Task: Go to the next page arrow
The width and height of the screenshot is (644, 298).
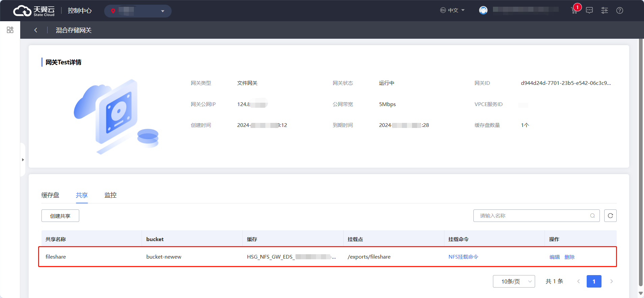Action: [611, 282]
